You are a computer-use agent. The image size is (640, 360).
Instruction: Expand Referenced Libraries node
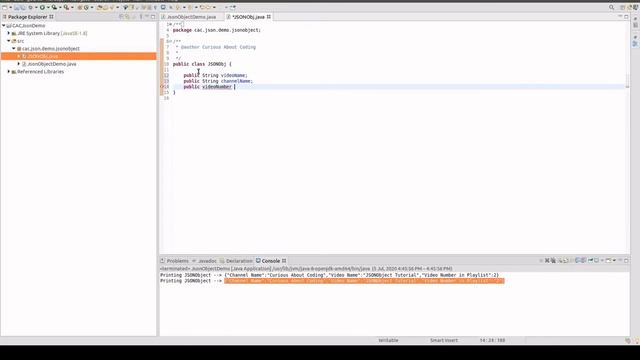(9, 72)
